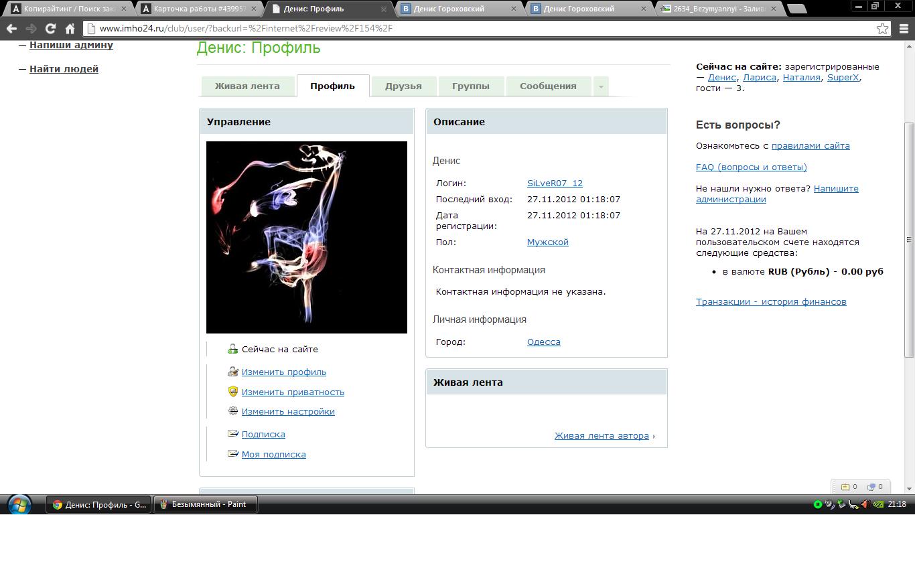
Task: Close the "Копирайтинг / Поиск зак" tab
Action: 124,9
